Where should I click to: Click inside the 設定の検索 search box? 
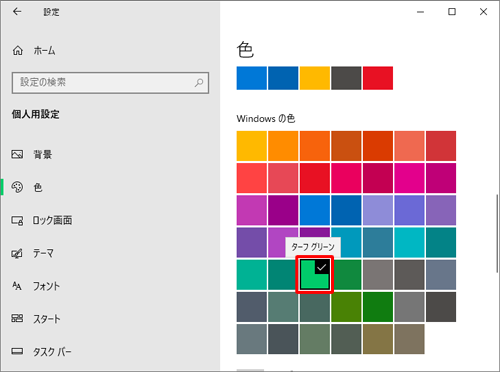tap(110, 83)
